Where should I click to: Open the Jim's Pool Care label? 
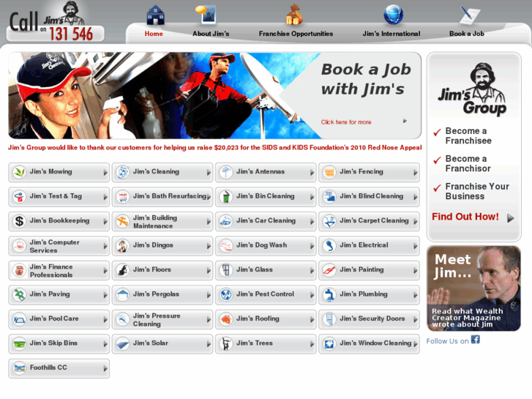(x=54, y=318)
